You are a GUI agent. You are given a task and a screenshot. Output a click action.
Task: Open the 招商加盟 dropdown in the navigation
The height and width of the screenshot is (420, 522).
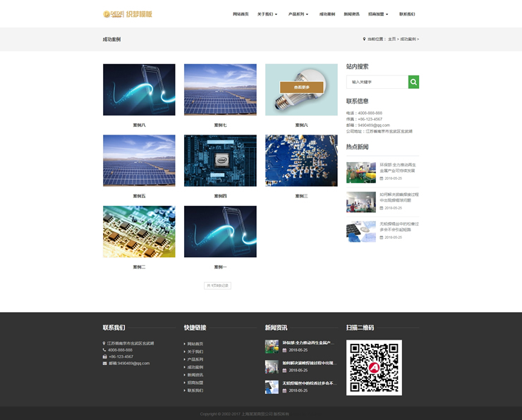[x=378, y=14]
